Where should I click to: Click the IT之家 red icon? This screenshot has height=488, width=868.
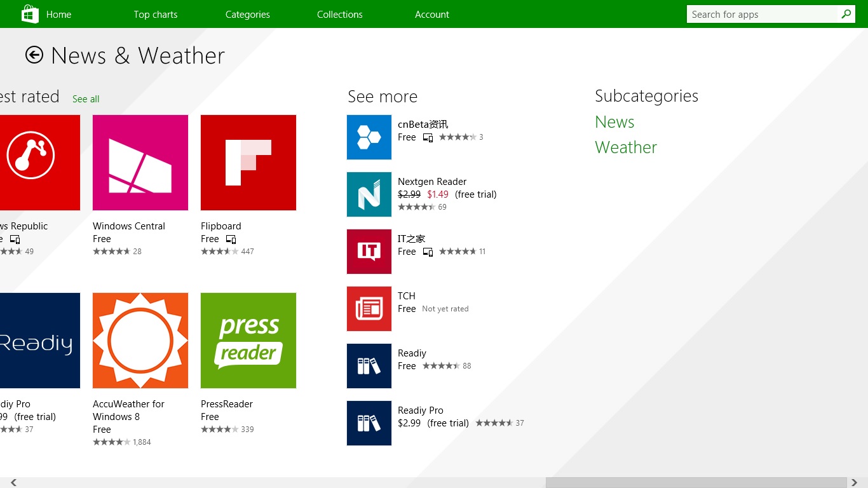[x=369, y=252]
